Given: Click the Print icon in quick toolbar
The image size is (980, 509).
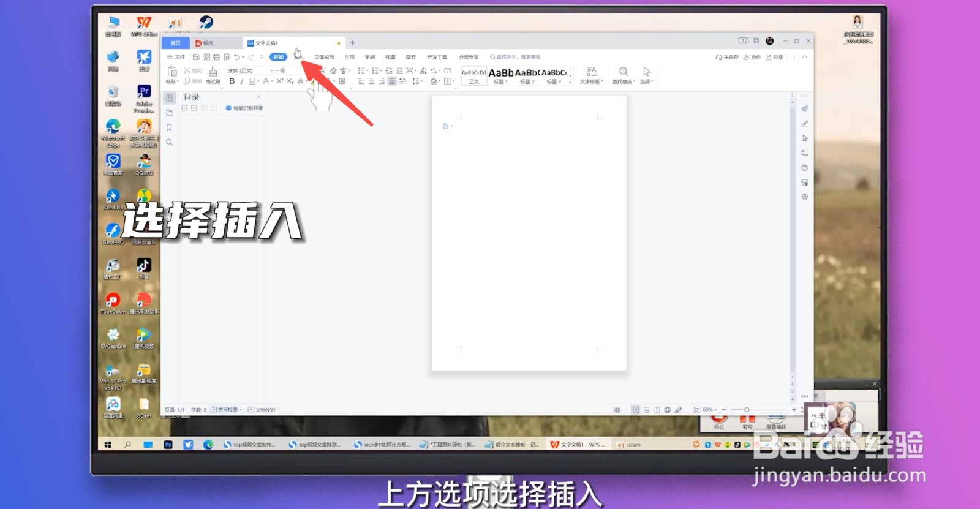Looking at the screenshot, I should pyautogui.click(x=216, y=57).
